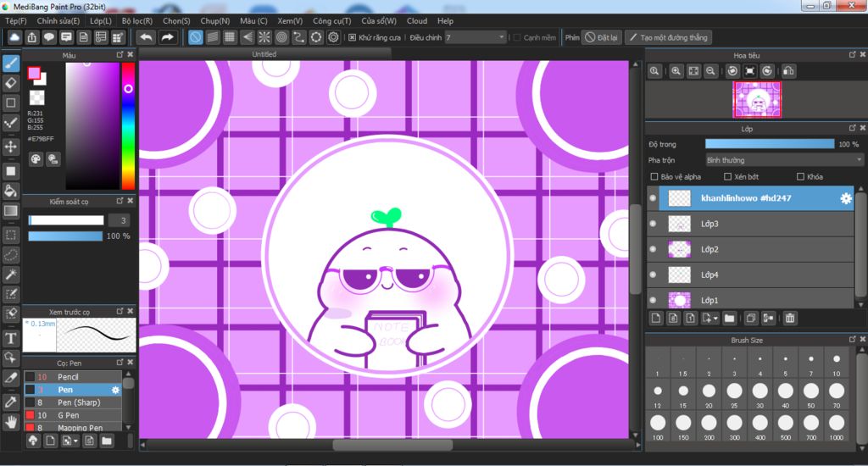Select the Move tool
The image size is (868, 466).
pyautogui.click(x=11, y=147)
